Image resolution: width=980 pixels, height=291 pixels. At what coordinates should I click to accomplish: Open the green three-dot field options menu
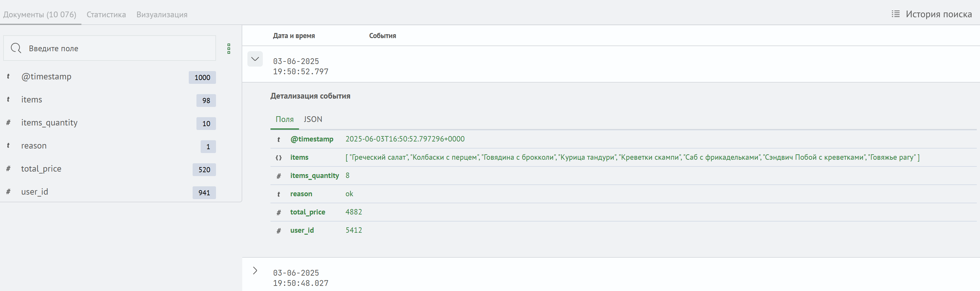click(228, 49)
